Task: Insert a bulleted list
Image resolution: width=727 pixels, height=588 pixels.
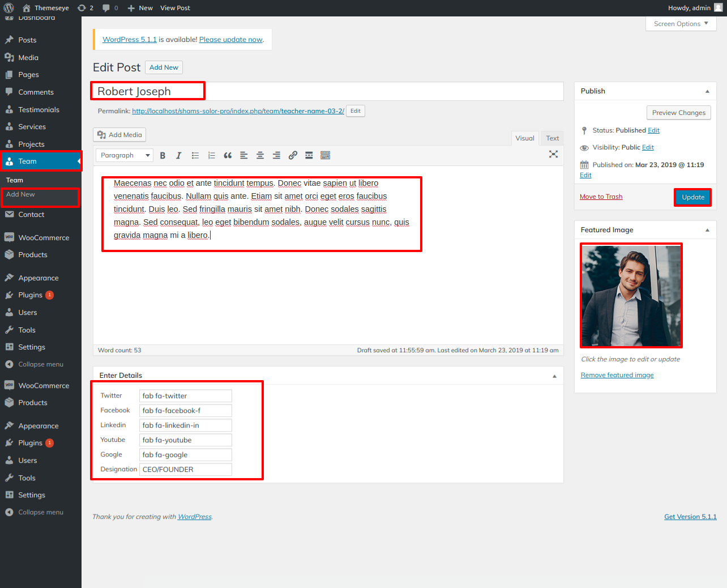Action: click(x=195, y=155)
